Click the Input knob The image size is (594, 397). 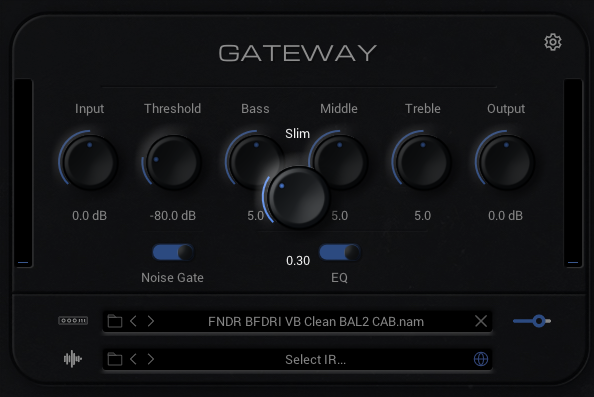point(89,163)
